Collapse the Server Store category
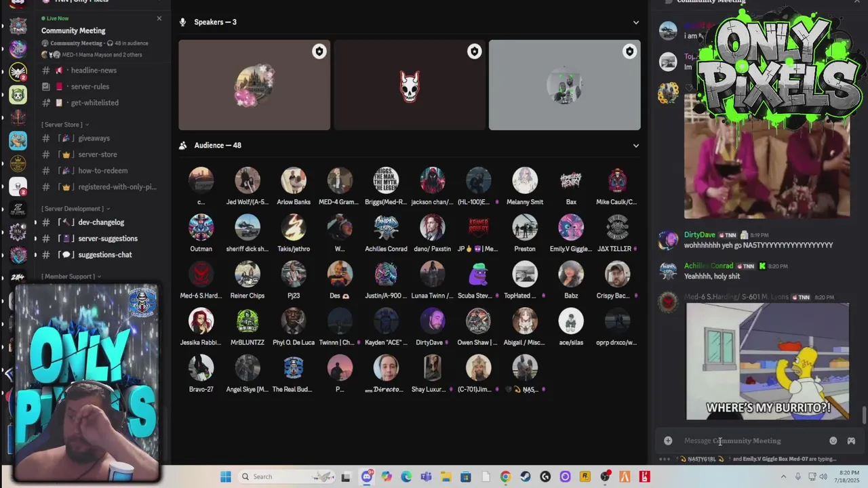Screen dimensions: 868x488 click(x=65, y=125)
